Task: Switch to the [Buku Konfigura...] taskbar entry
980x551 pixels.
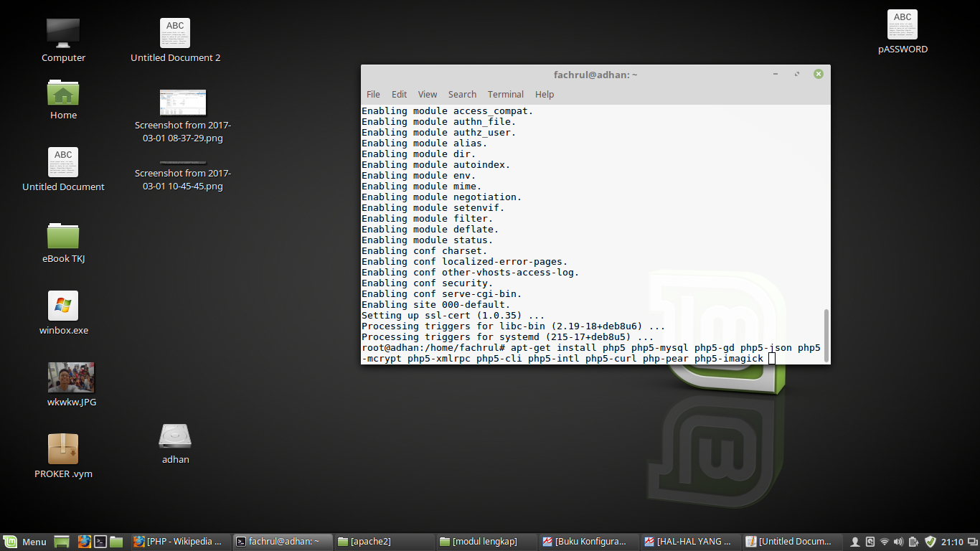Action: 588,542
